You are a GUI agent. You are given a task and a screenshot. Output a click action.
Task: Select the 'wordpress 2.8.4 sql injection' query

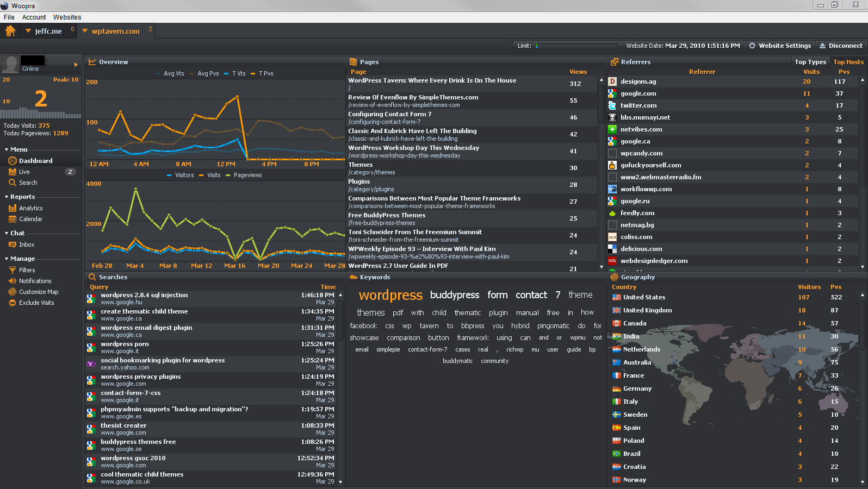(212, 298)
